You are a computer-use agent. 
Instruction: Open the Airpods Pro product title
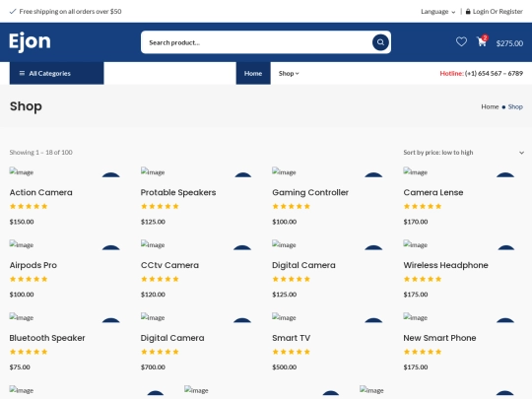click(x=33, y=265)
